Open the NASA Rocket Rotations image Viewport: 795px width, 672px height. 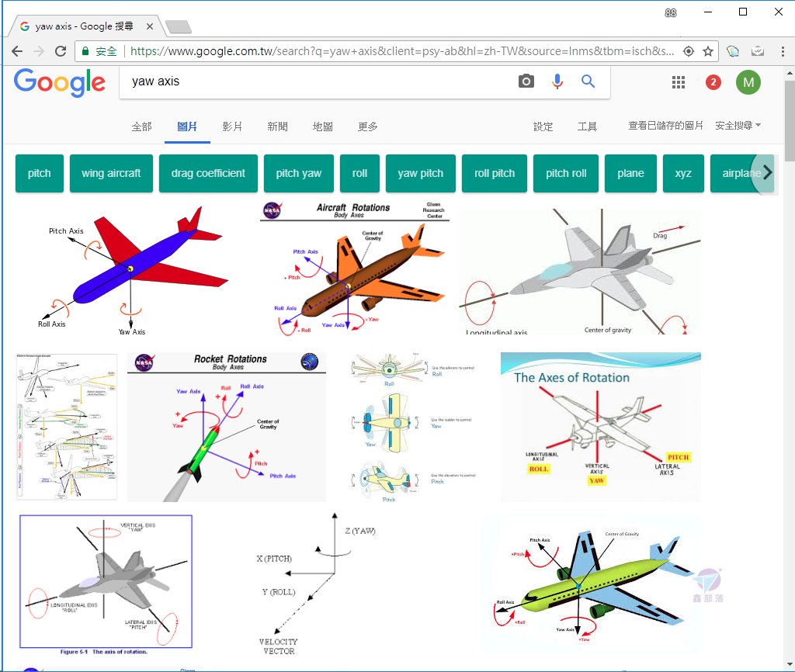point(227,427)
